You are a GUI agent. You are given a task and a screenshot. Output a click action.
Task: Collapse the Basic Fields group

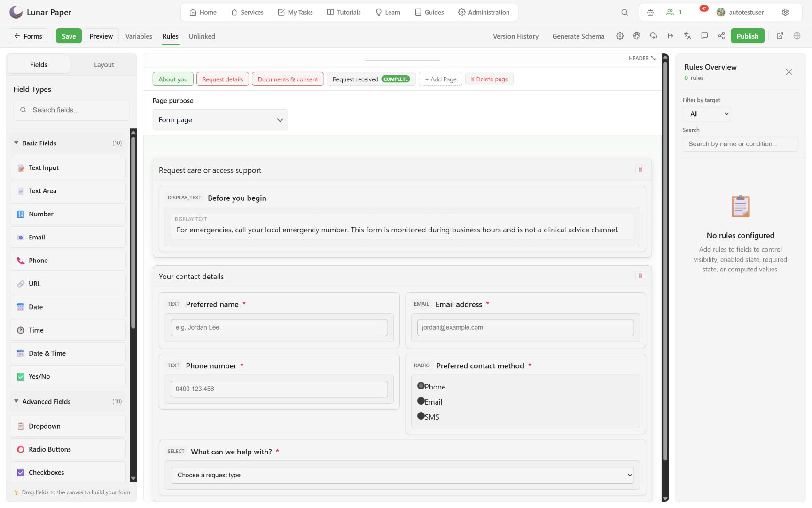click(68, 143)
